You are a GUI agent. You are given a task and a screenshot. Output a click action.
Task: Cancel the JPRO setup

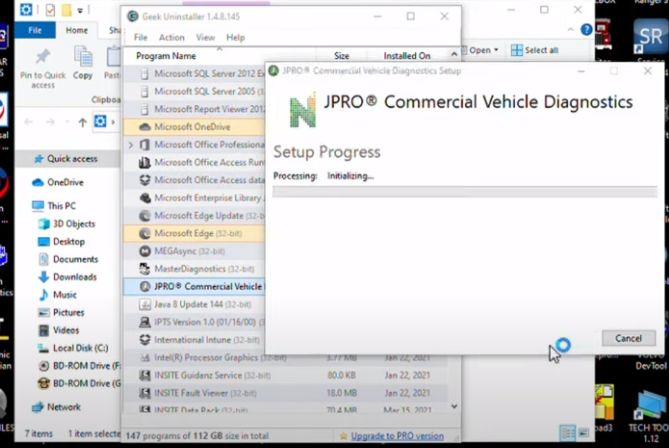628,338
